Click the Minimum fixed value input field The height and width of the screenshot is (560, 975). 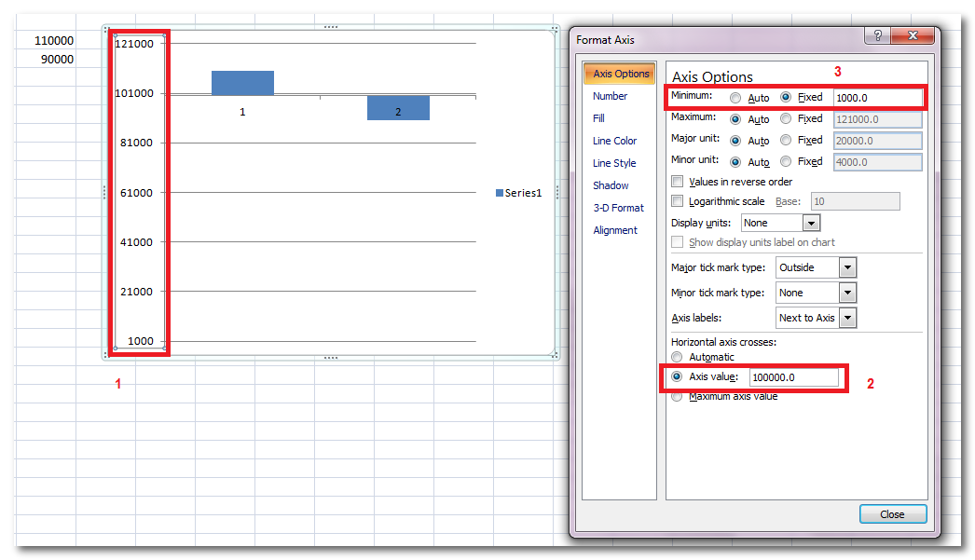876,98
